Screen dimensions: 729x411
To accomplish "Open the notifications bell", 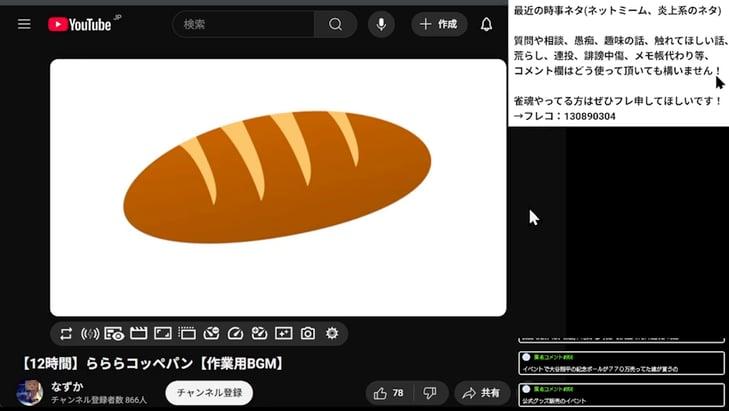I will [x=487, y=24].
